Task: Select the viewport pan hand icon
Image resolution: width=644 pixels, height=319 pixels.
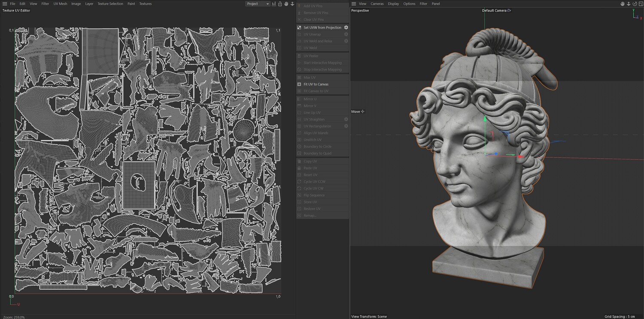Action: (622, 4)
